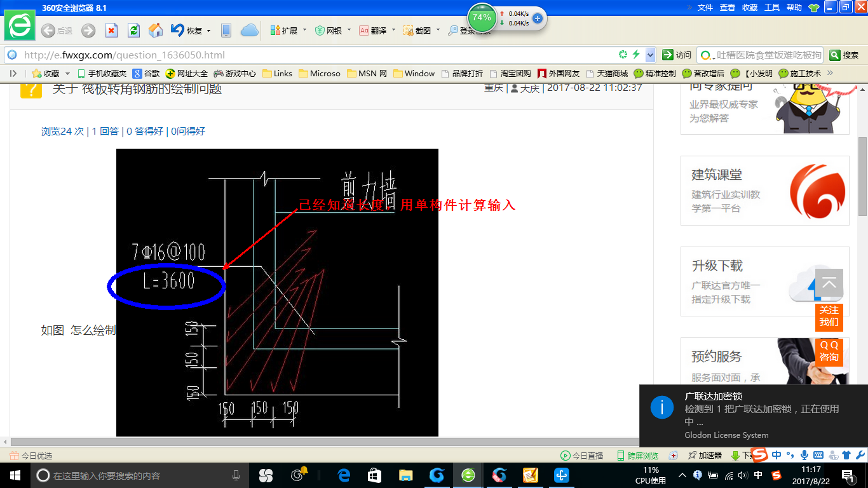868x488 pixels.
Task: Open the 查看 menu
Action: [x=728, y=8]
